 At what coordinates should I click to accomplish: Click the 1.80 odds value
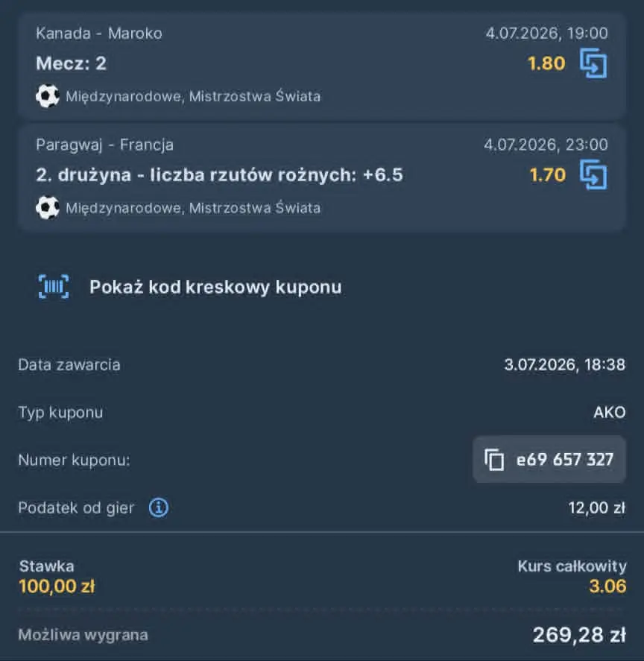546,63
